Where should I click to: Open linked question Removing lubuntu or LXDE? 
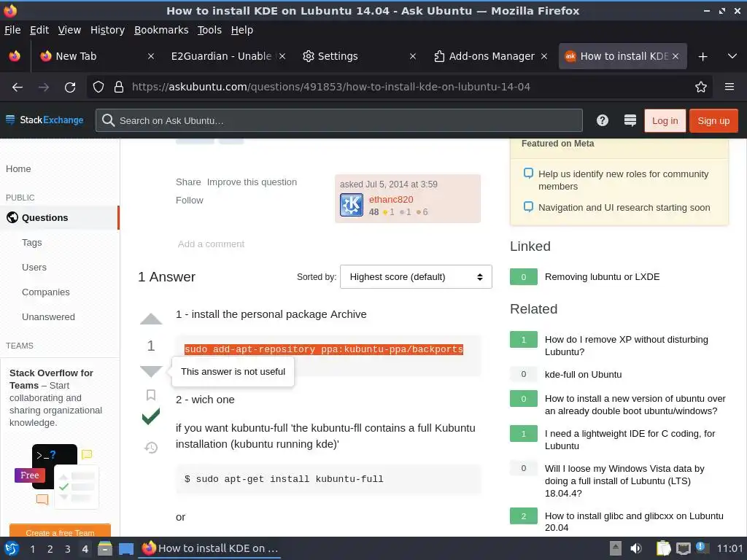click(602, 276)
